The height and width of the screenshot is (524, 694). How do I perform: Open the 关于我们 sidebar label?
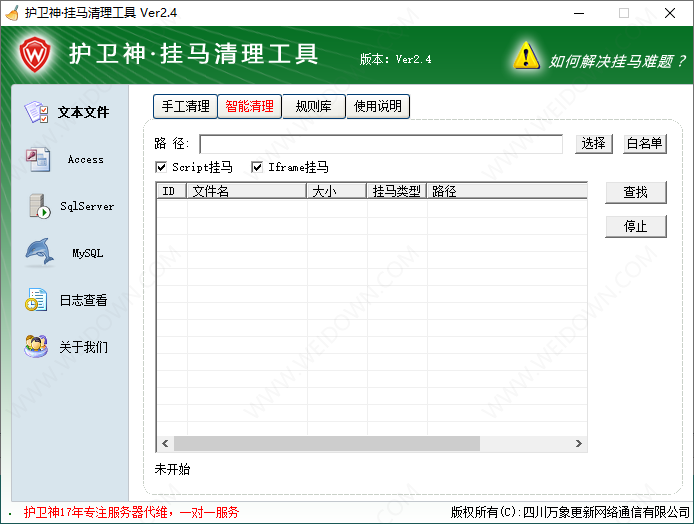pyautogui.click(x=84, y=347)
